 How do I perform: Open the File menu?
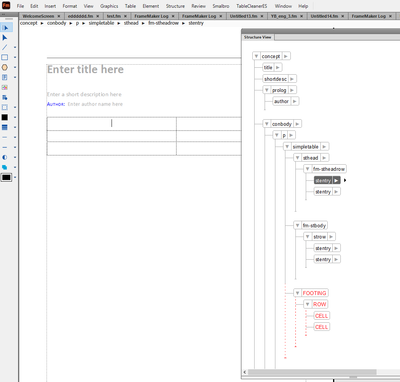pos(20,6)
